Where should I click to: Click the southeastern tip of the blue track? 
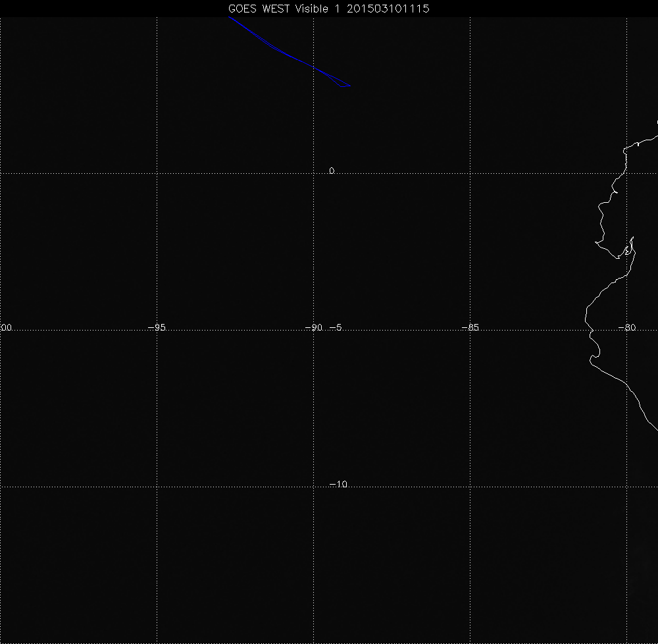[350, 86]
